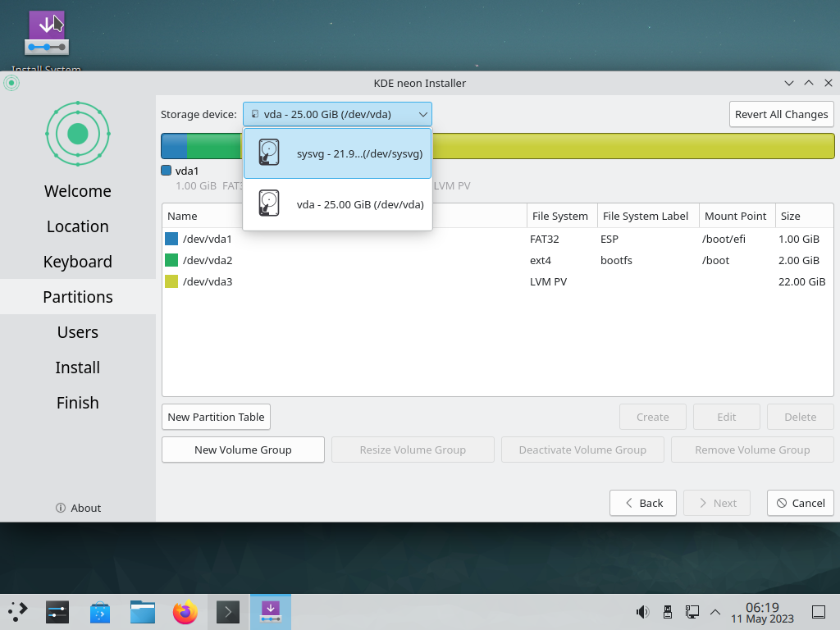Click the sysvg hard disk icon
Image resolution: width=840 pixels, height=630 pixels.
269,153
